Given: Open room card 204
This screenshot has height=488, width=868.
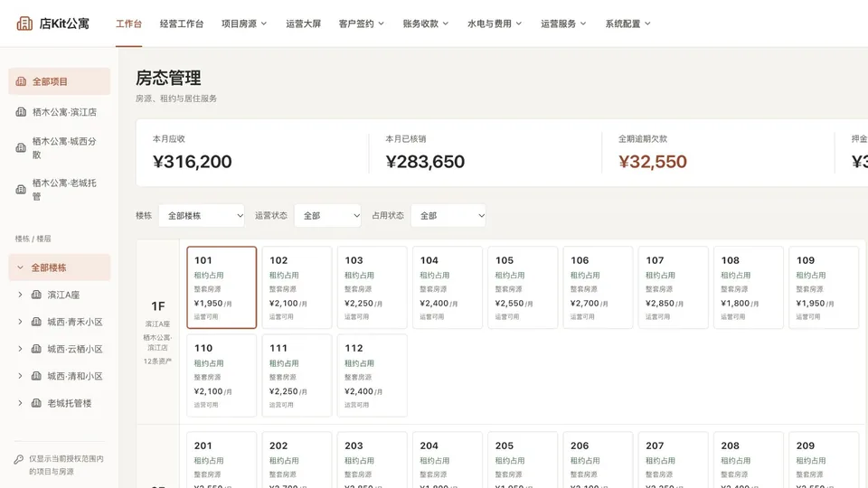Looking at the screenshot, I should 448,460.
